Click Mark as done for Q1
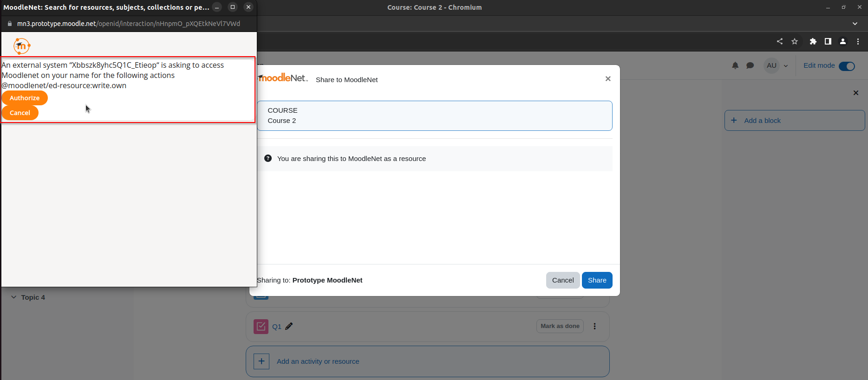The image size is (868, 380). click(560, 326)
